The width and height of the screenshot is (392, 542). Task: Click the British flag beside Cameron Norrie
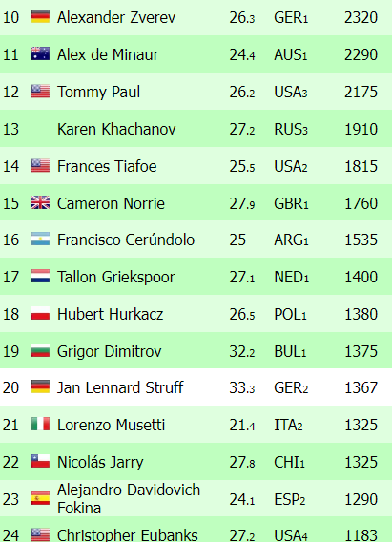click(x=40, y=202)
